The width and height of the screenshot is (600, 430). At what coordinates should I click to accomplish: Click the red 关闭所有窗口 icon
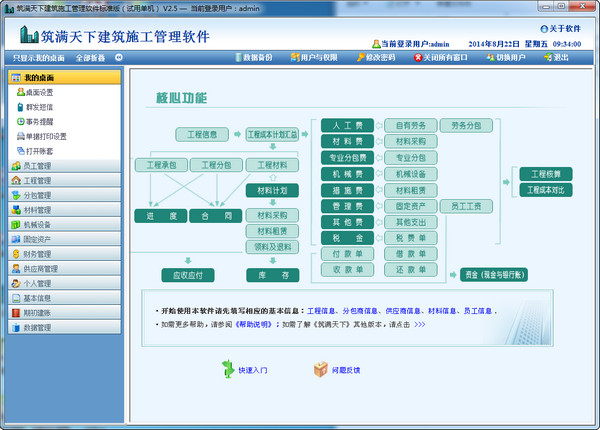pyautogui.click(x=418, y=57)
